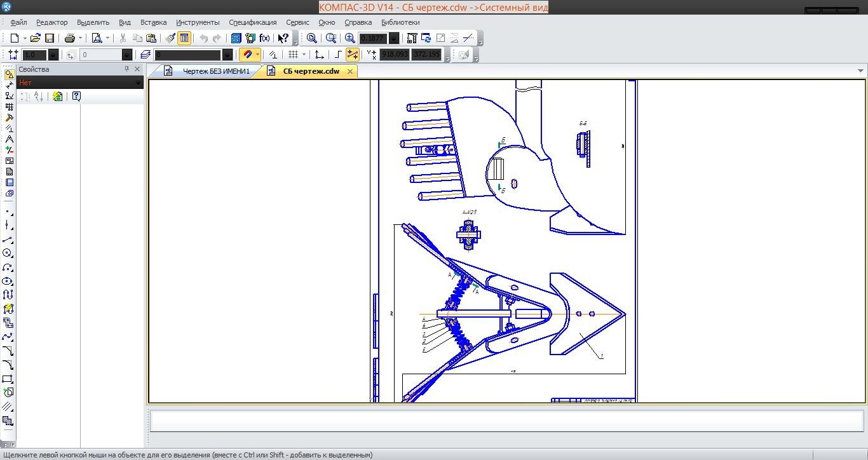The width and height of the screenshot is (868, 460).
Task: Select the Measurements compass panel icon
Action: [x=9, y=139]
